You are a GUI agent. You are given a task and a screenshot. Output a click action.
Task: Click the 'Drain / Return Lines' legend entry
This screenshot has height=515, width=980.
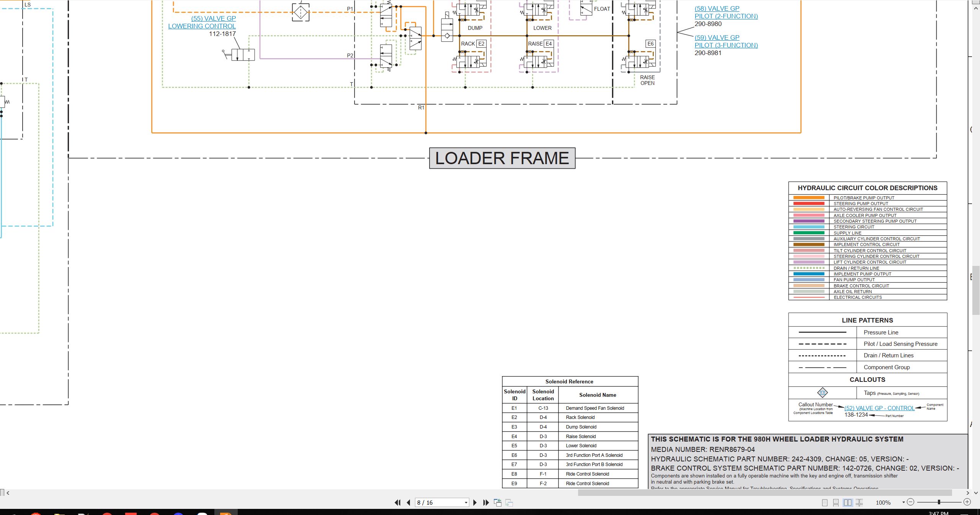click(889, 355)
